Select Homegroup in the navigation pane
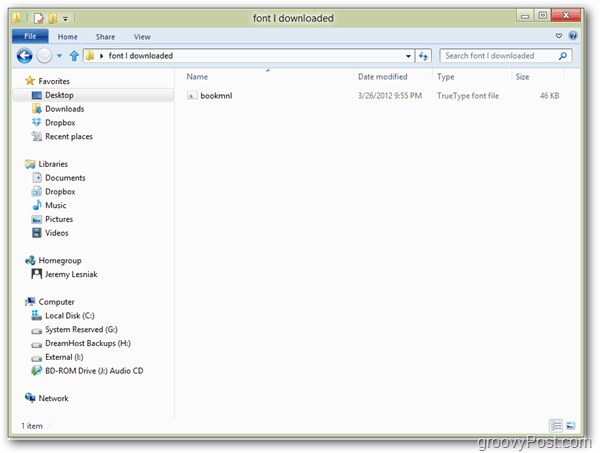Viewport: 600px width, 453px height. [60, 261]
